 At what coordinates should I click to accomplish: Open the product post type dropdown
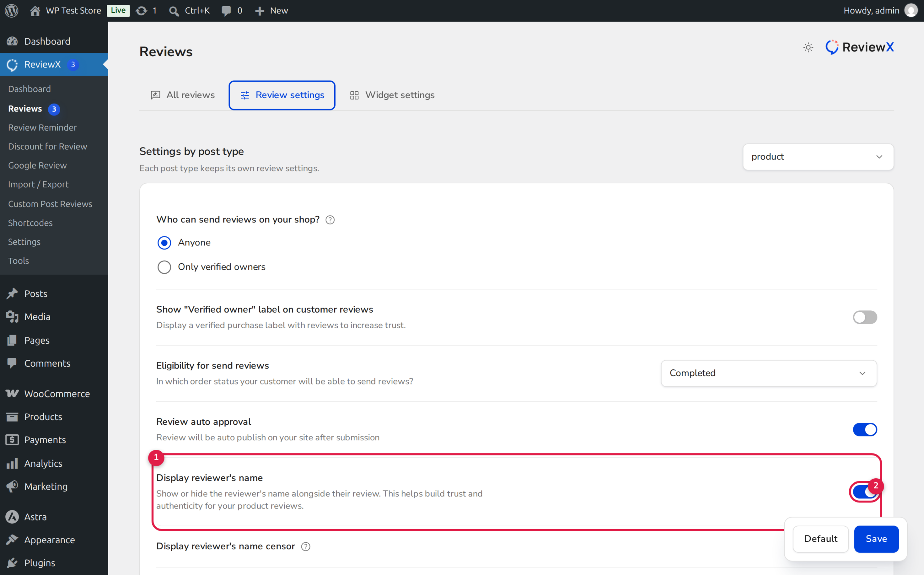click(x=818, y=157)
